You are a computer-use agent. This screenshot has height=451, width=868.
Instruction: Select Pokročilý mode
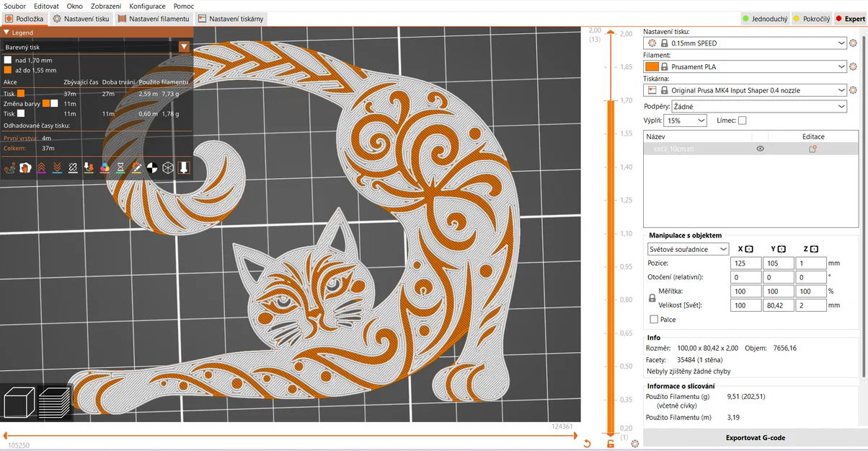tap(811, 19)
